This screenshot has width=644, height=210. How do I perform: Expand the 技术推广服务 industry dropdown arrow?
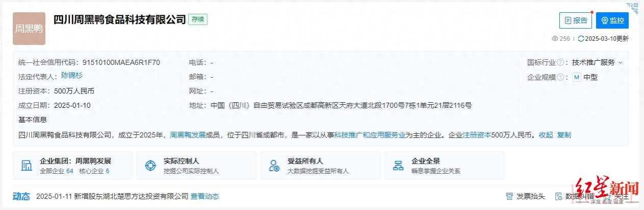click(x=621, y=62)
